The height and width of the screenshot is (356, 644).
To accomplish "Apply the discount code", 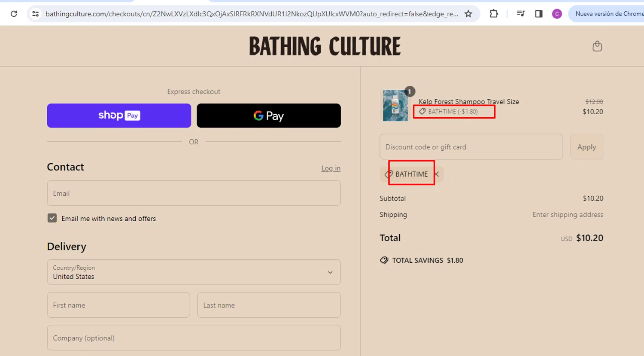I will tap(586, 147).
